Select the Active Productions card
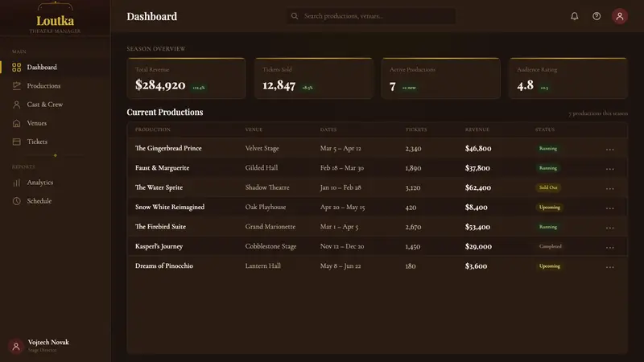The height and width of the screenshot is (362, 644). 441,78
